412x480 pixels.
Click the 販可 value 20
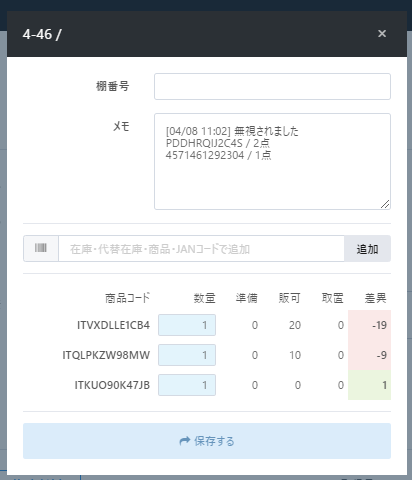295,325
